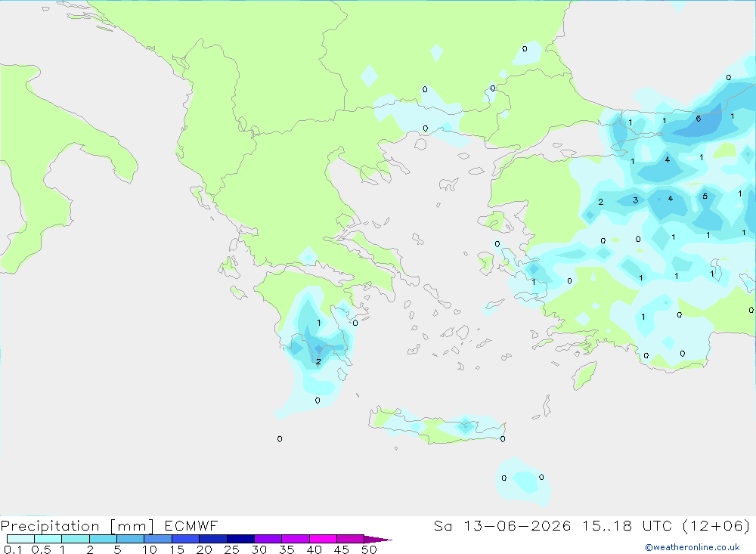Screen dimensions: 756x554
Task: Select the 35–40 mm legend swatch
Action: (x=295, y=539)
